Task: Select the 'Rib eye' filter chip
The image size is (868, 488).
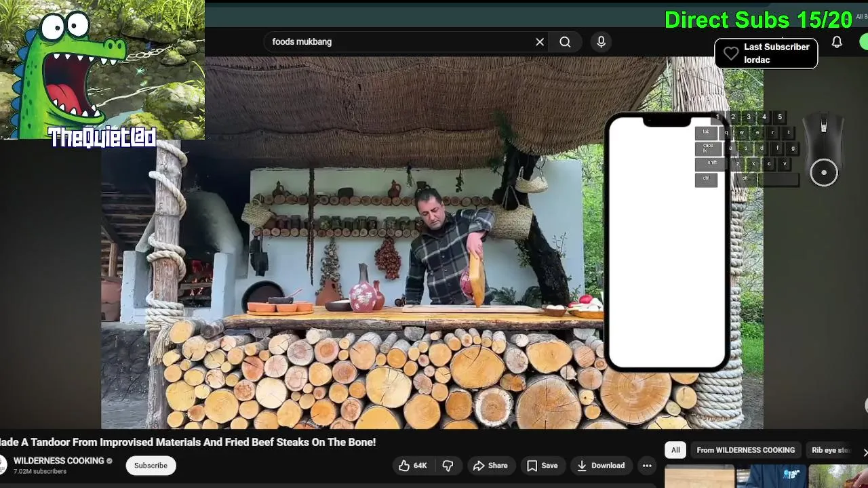Action: (830, 450)
